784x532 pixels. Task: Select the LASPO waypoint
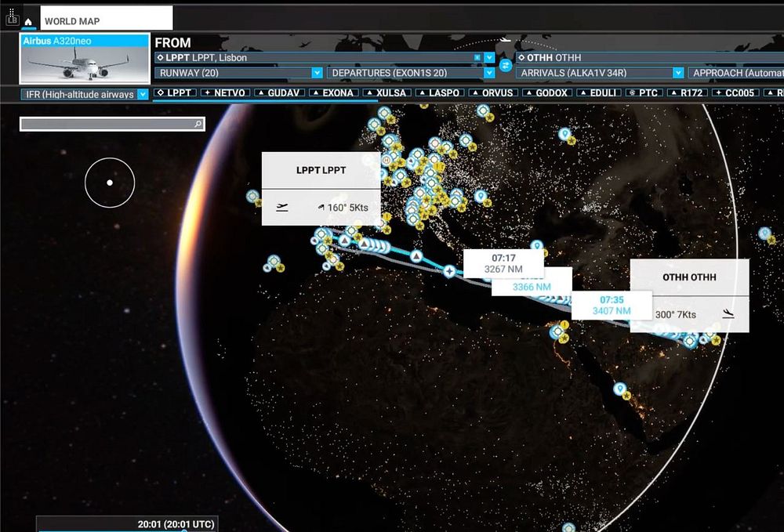(x=440, y=92)
